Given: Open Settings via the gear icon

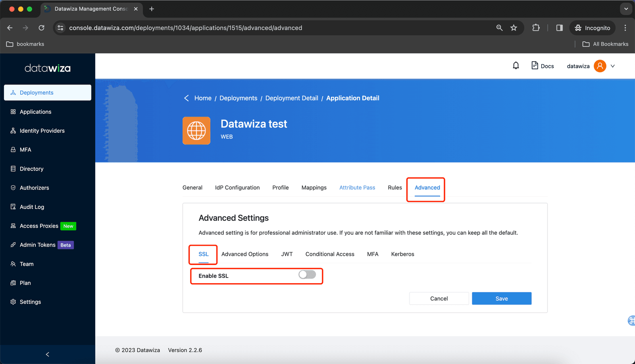Looking at the screenshot, I should 13,302.
